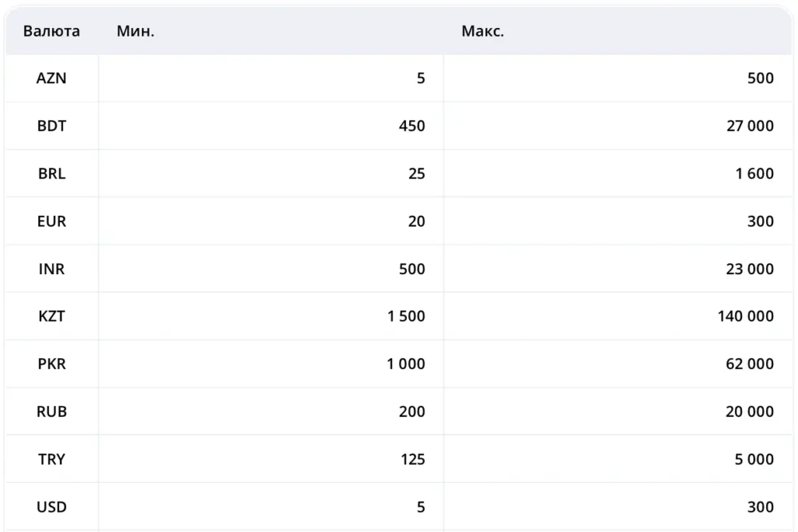Click the RUB maximum value 20 000
Image resolution: width=798 pixels, height=532 pixels.
click(x=750, y=411)
